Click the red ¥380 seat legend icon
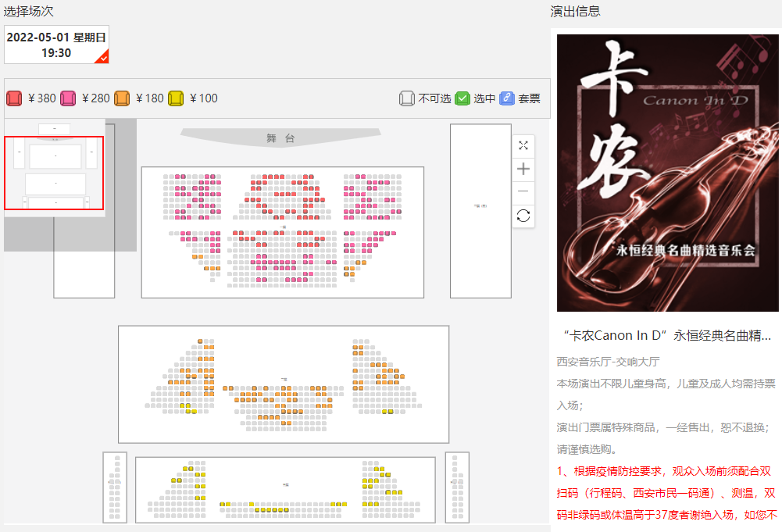The image size is (782, 532). point(14,98)
